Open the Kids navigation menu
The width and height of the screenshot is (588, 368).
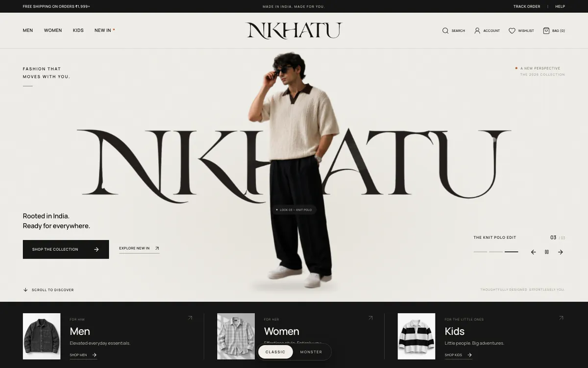tap(78, 30)
